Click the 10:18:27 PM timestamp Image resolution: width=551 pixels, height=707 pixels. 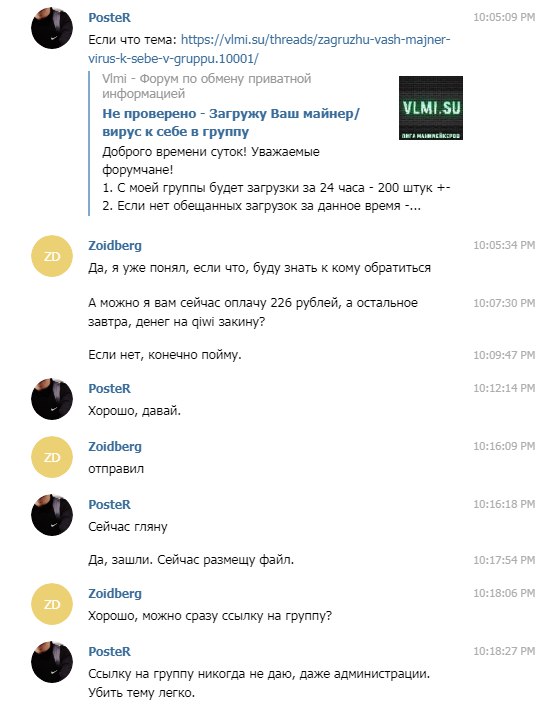tap(504, 651)
